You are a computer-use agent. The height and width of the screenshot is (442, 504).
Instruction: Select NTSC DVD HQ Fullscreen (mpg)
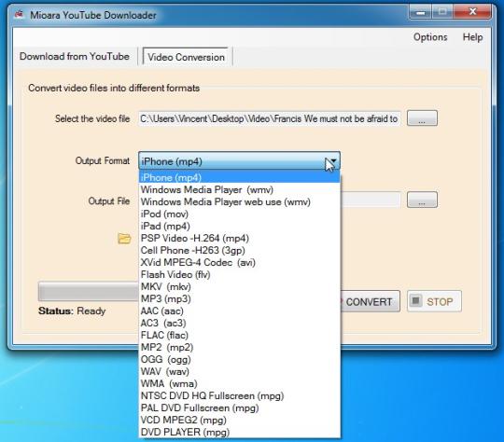(240, 395)
